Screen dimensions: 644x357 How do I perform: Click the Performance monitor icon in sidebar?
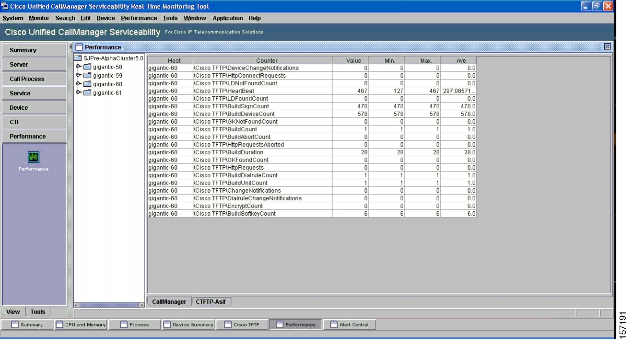[x=34, y=157]
